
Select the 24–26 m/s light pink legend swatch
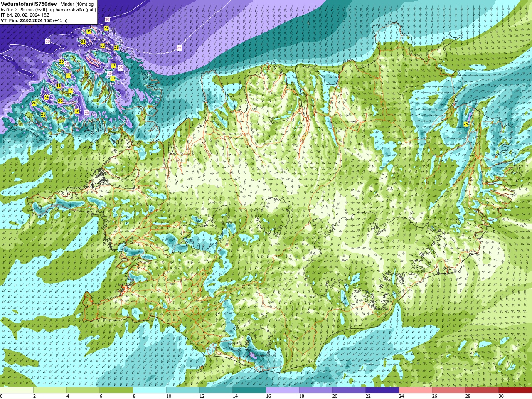(416, 390)
